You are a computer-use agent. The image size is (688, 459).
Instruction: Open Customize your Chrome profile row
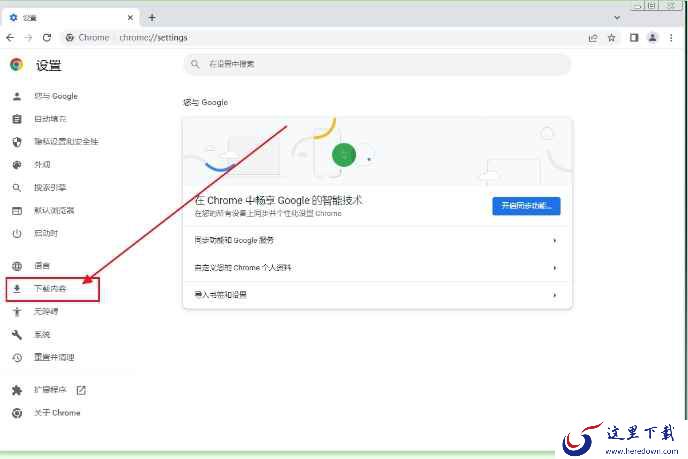377,268
